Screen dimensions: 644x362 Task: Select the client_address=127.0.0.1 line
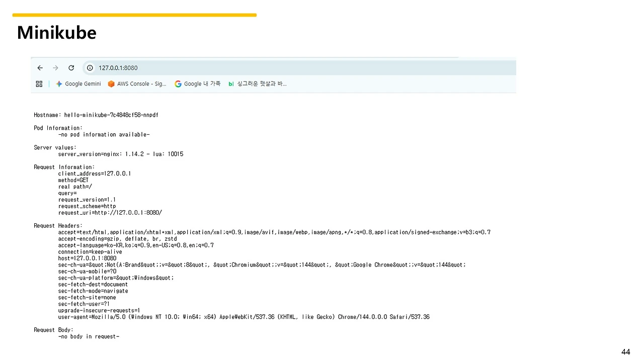pyautogui.click(x=95, y=174)
